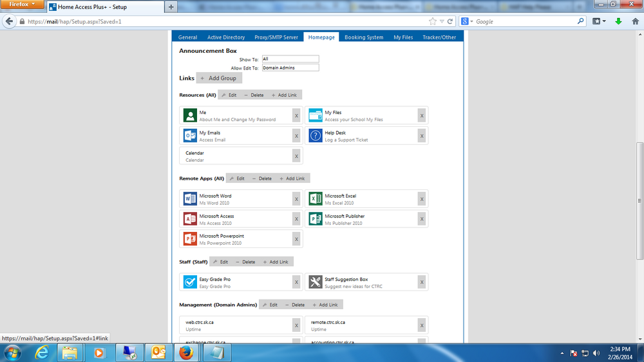Delete the Management group
The image size is (644, 362).
[x=295, y=305]
